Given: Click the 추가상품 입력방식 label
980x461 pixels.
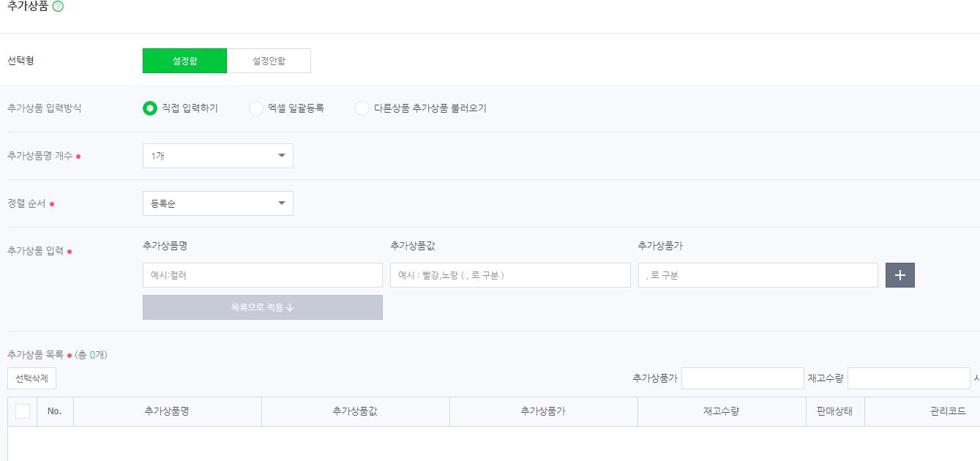Looking at the screenshot, I should pos(45,108).
